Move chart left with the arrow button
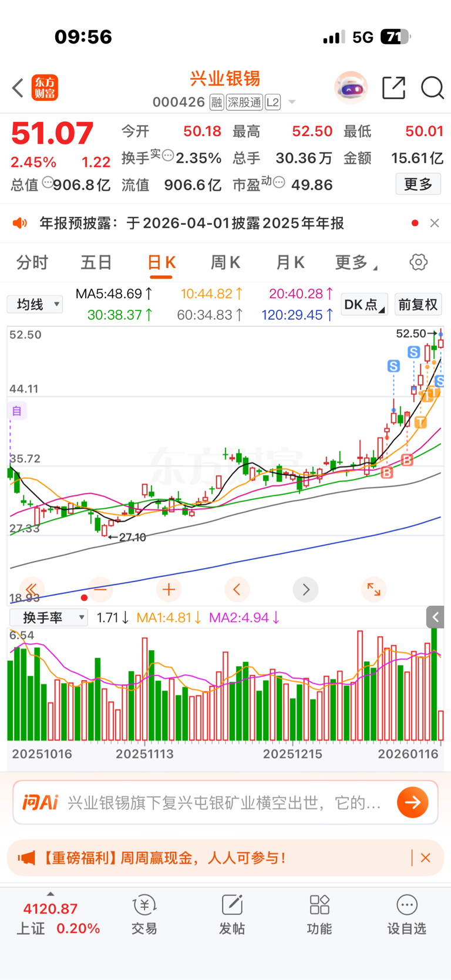Viewport: 451px width, 980px height. pyautogui.click(x=237, y=589)
